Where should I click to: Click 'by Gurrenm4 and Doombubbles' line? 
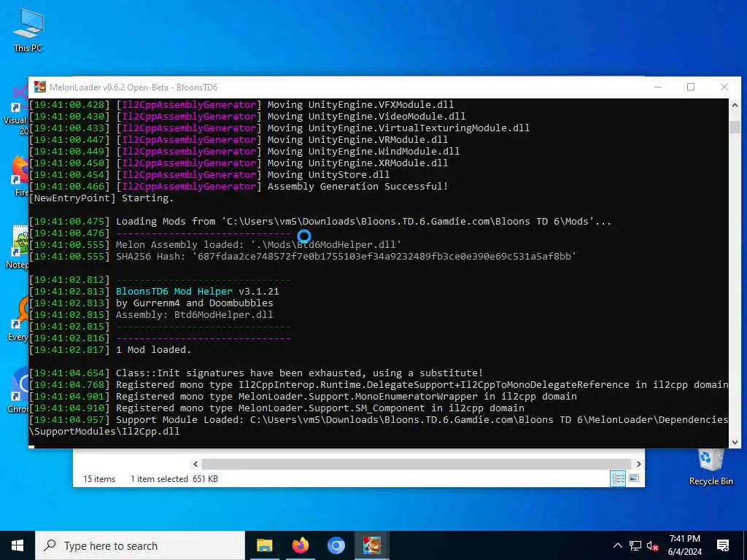tap(194, 303)
